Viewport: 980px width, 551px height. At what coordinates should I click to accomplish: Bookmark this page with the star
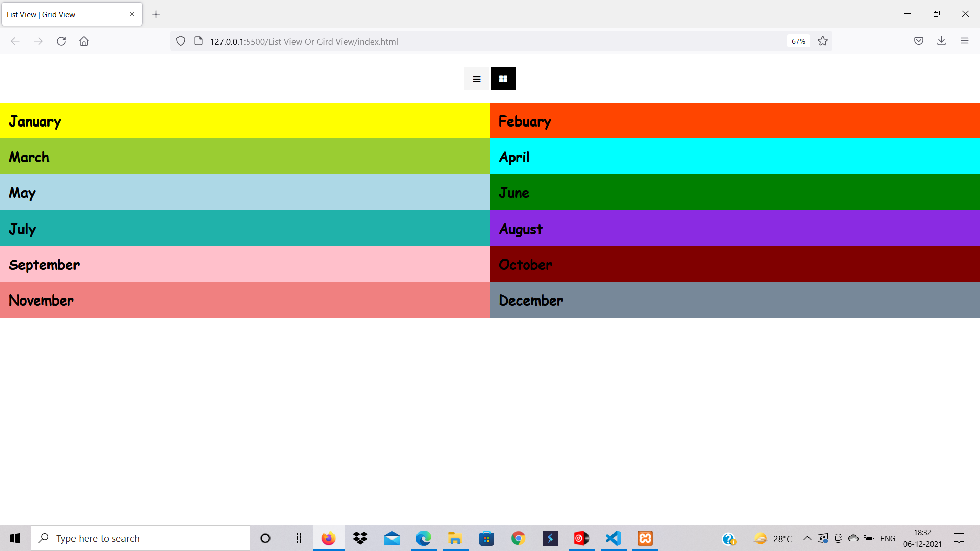click(x=823, y=41)
